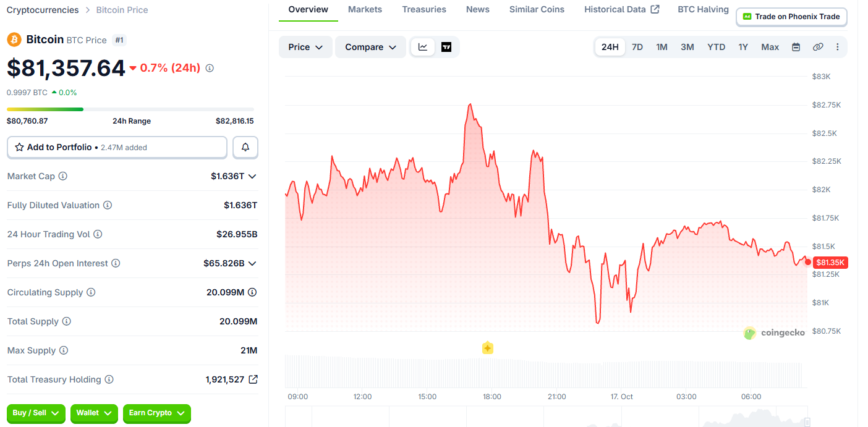Click the yellow event marker on chart
The image size is (868, 427).
[x=487, y=348]
